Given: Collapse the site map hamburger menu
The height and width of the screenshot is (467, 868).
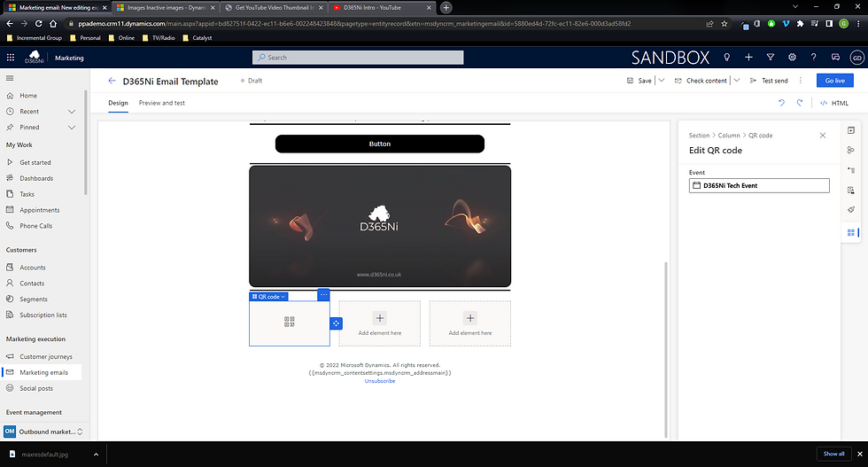Looking at the screenshot, I should click(x=10, y=78).
